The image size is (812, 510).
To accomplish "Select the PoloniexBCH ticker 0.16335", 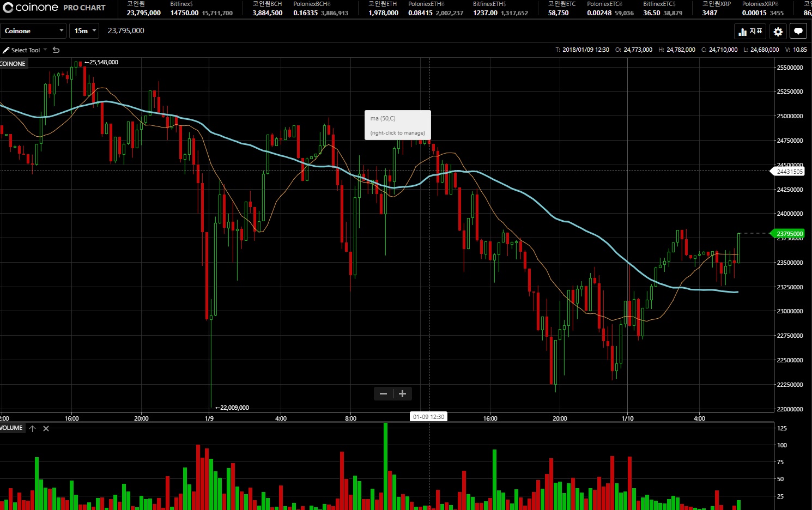I will 320,9.
